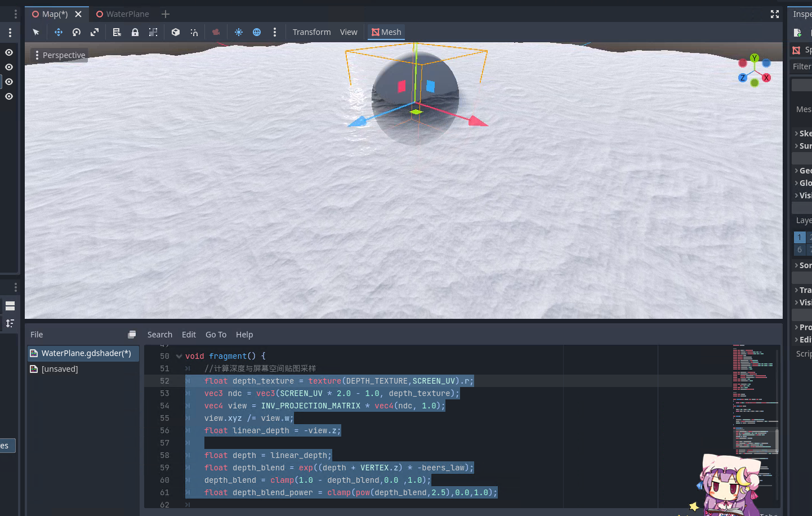The height and width of the screenshot is (516, 812).
Task: Collapse the fragment function at line 50
Action: click(179, 356)
